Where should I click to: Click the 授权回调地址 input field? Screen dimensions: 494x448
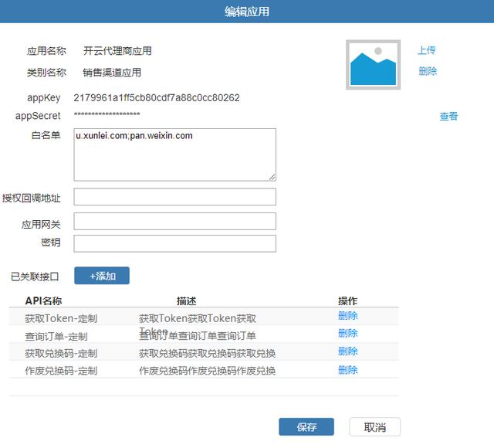175,197
